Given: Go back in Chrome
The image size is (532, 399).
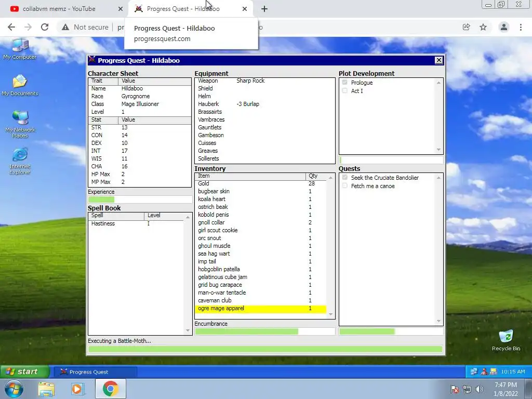Looking at the screenshot, I should (11, 27).
